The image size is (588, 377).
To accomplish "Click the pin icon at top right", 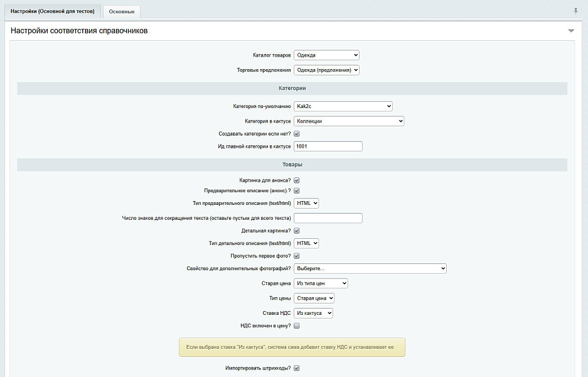I will (576, 11).
